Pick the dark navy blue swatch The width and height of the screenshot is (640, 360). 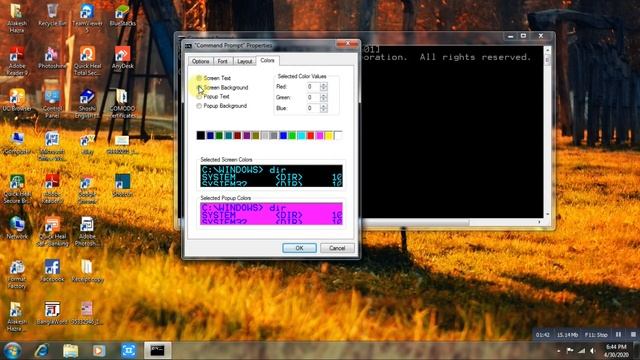pos(210,136)
